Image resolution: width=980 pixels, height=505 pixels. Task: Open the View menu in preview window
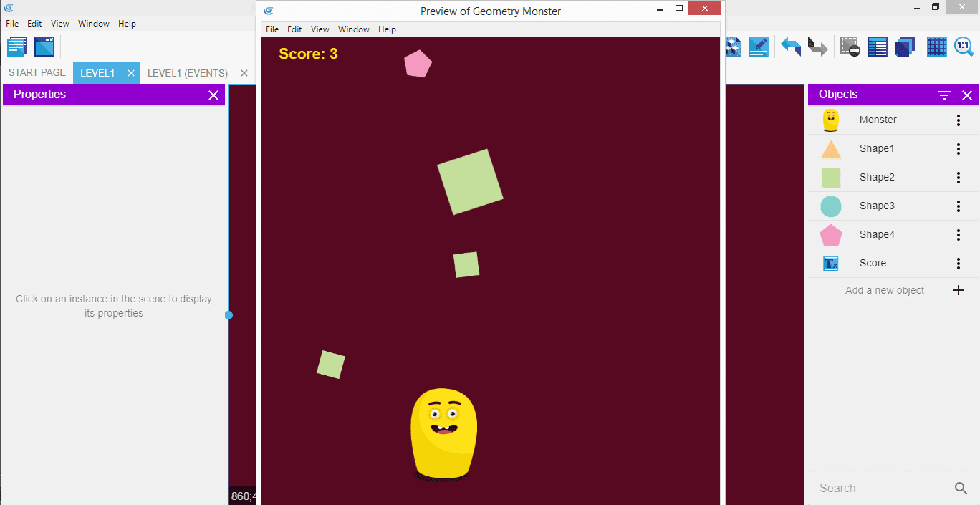coord(320,29)
